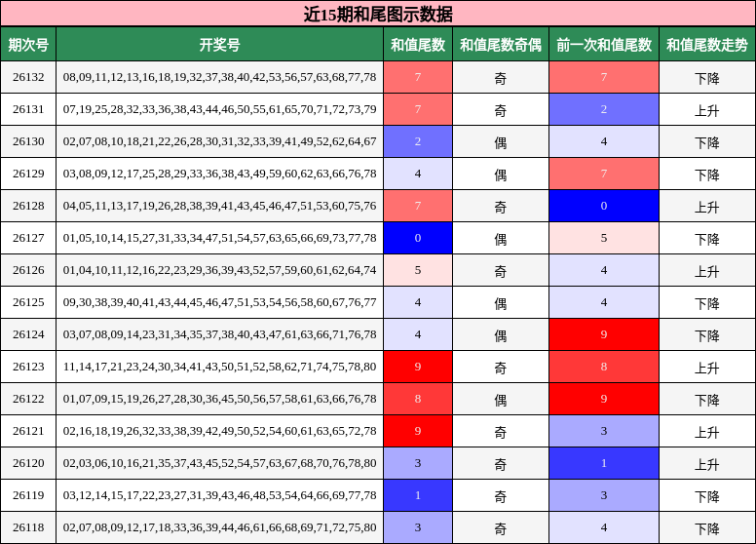Select draw numbers starting 09,30,38,39 for 26125
The width and height of the screenshot is (756, 544).
click(x=220, y=302)
